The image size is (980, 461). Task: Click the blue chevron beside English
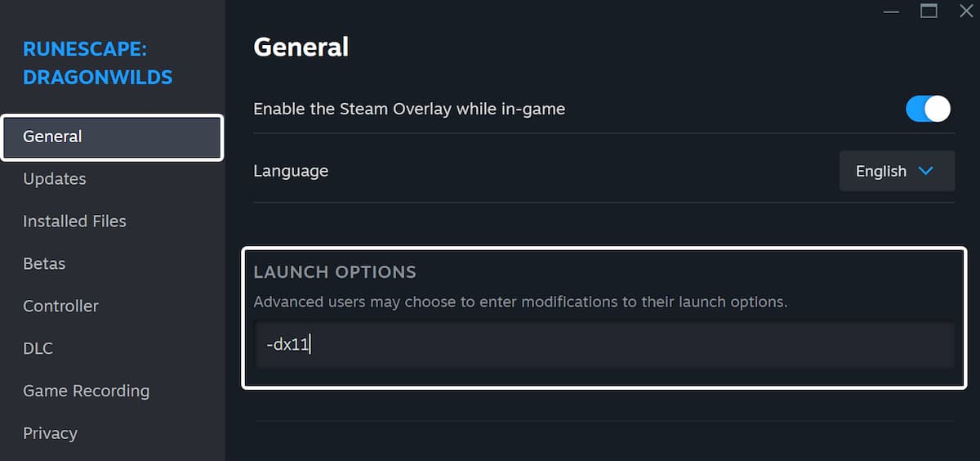(x=925, y=172)
